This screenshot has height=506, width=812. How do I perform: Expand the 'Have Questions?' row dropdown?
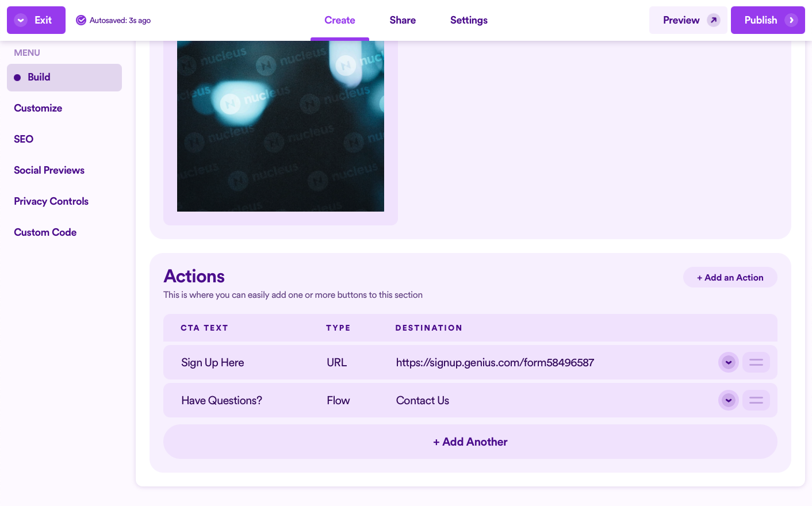(729, 400)
